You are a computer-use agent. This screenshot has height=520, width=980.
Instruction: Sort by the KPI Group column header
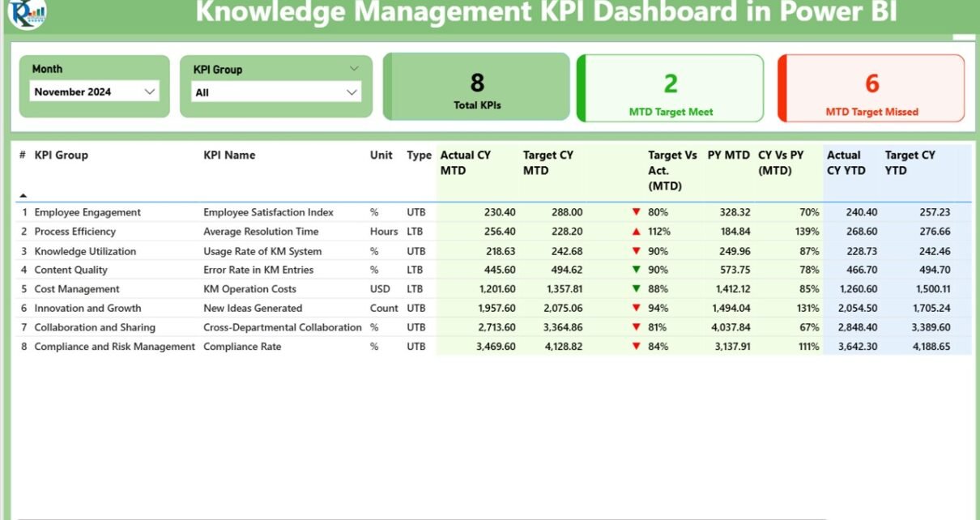coord(62,155)
